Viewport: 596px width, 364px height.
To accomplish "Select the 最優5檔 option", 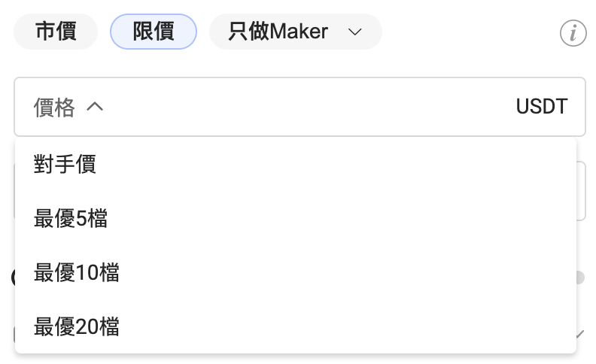I will point(71,219).
